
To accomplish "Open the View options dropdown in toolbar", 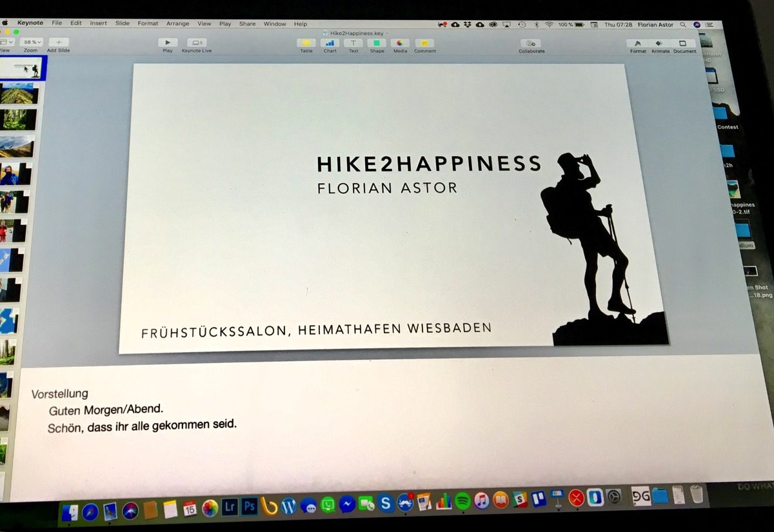I will [5, 42].
